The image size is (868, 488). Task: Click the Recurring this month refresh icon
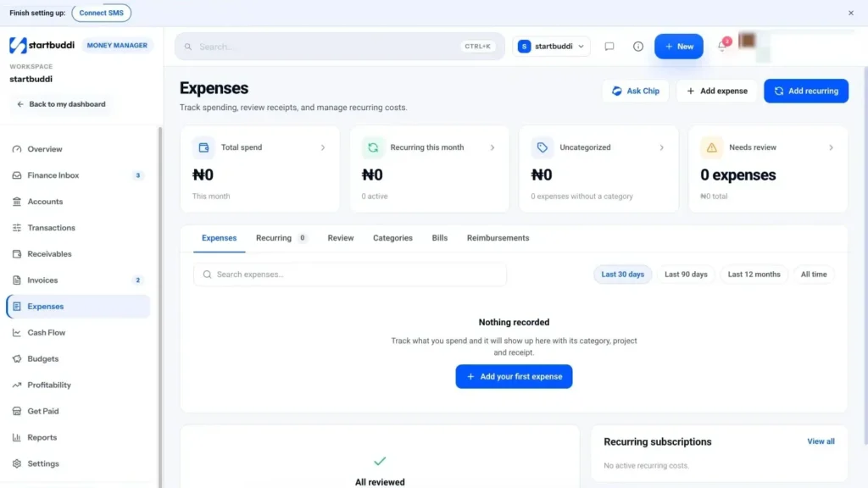tap(373, 147)
